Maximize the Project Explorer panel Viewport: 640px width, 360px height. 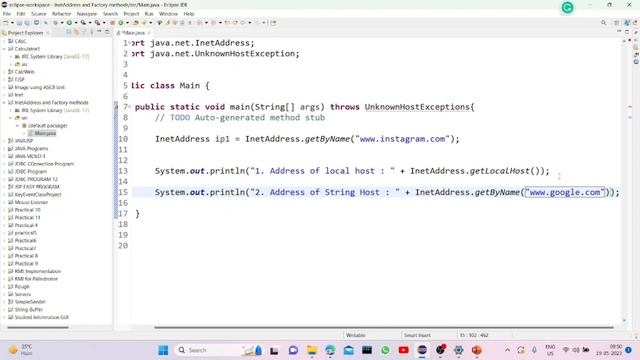pos(107,32)
